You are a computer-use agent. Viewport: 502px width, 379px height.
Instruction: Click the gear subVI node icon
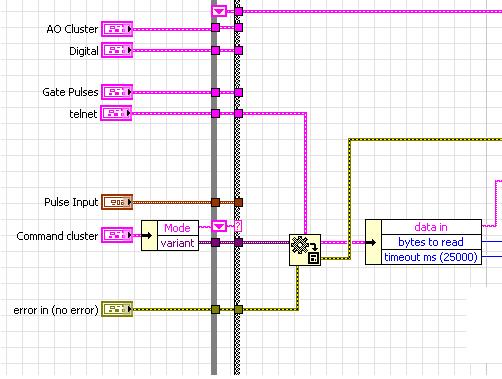[x=305, y=250]
